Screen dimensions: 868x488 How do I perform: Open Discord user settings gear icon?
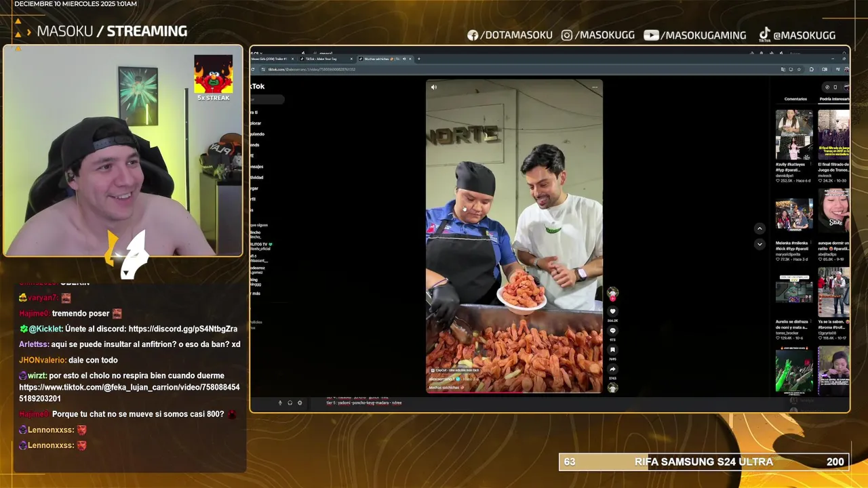[x=300, y=403]
